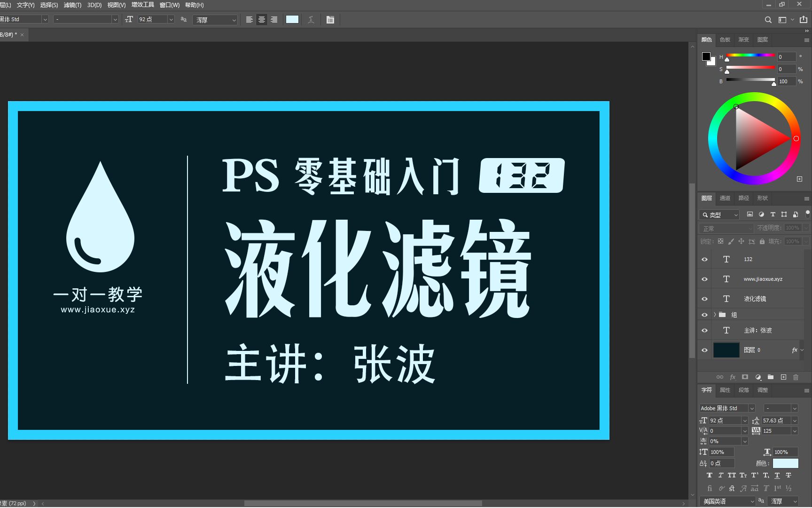Create a new group in the Layers panel
This screenshot has height=508, width=812.
pos(770,377)
